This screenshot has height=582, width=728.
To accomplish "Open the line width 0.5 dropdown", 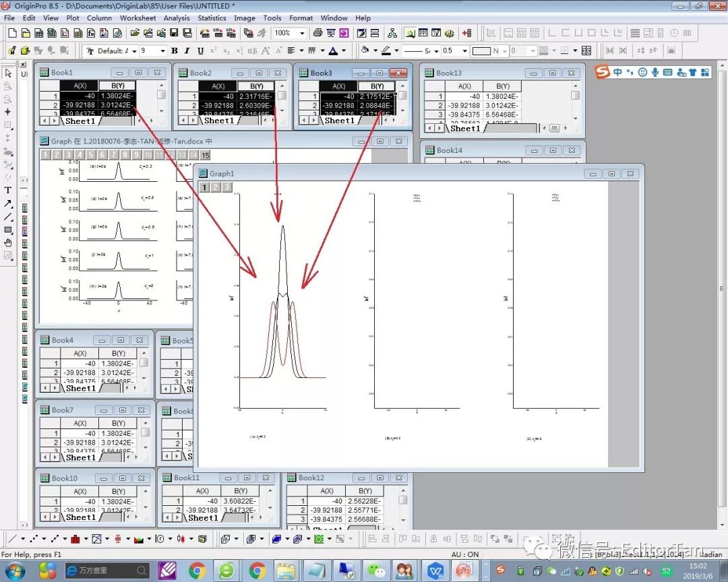I will pos(455,51).
